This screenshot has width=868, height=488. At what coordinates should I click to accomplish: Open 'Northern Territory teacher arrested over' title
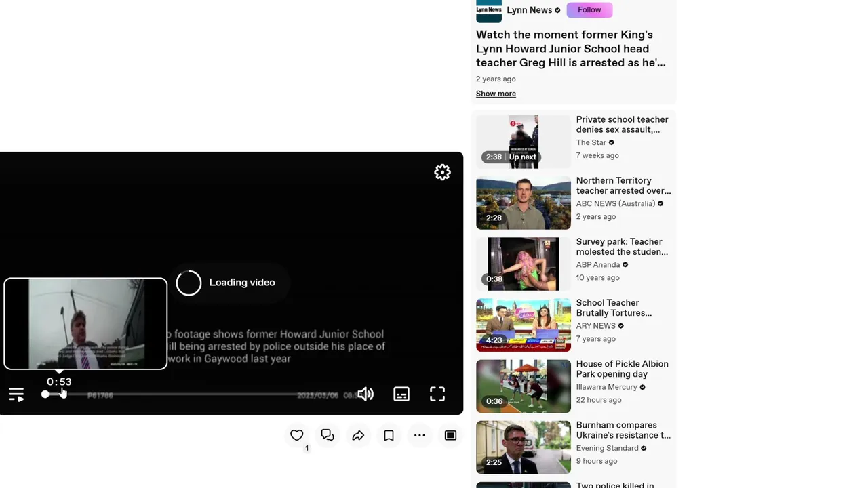tap(623, 186)
